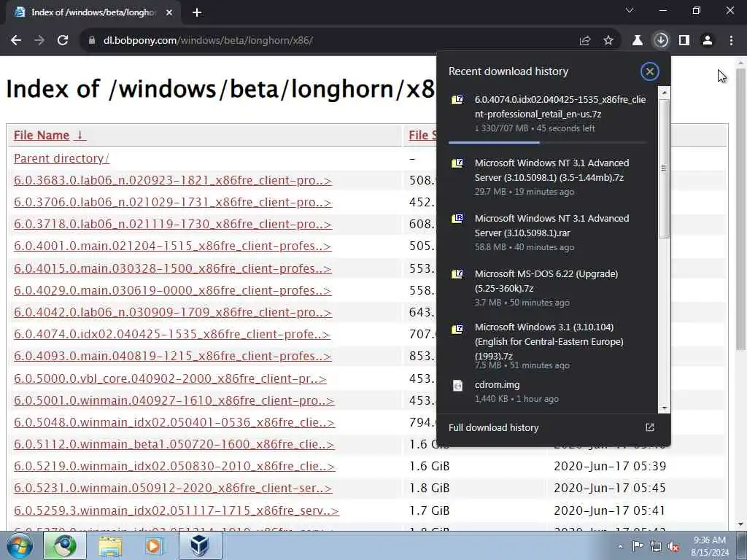Close the Index of /windows tab

pyautogui.click(x=169, y=13)
